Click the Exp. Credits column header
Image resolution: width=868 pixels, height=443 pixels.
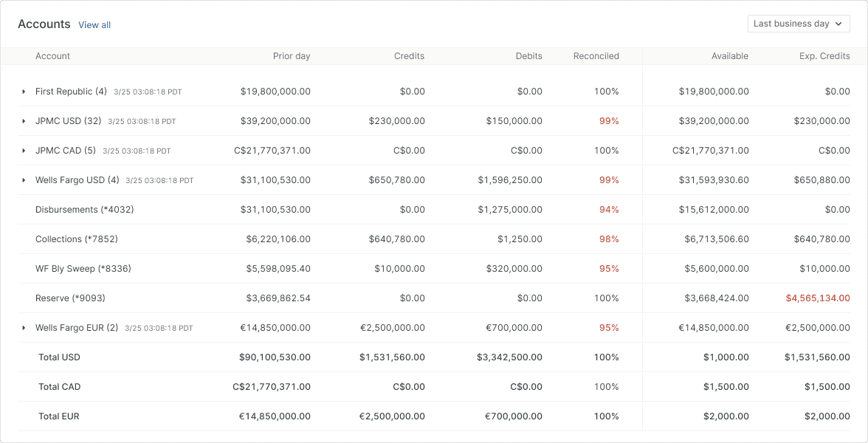(824, 56)
